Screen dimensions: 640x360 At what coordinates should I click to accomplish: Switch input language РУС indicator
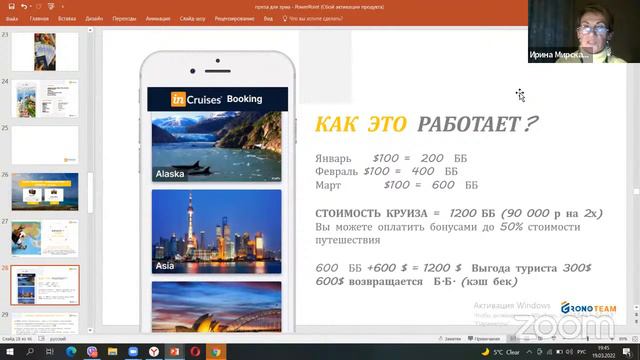582,352
